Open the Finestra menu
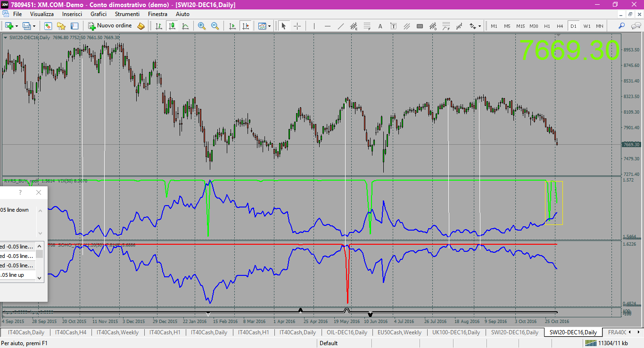 [157, 14]
